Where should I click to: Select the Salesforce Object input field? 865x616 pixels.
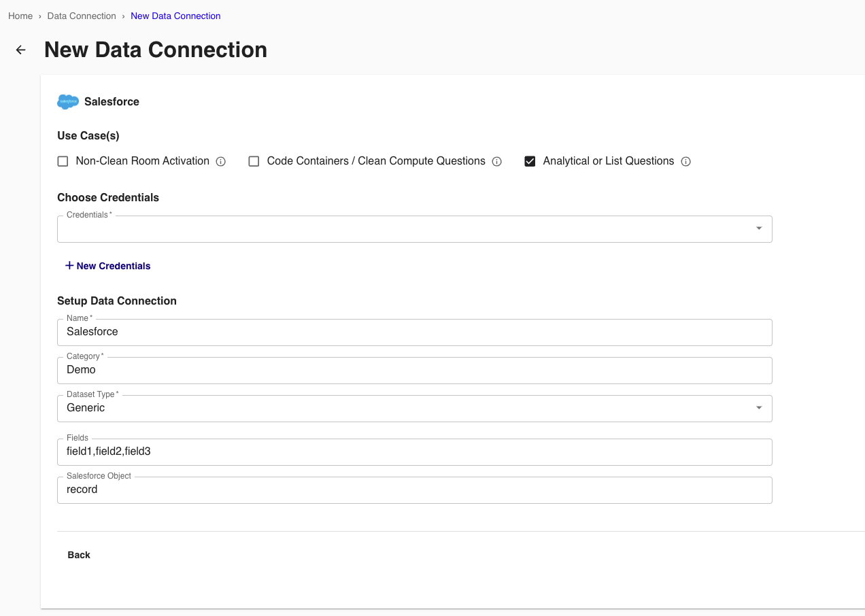[x=415, y=490]
